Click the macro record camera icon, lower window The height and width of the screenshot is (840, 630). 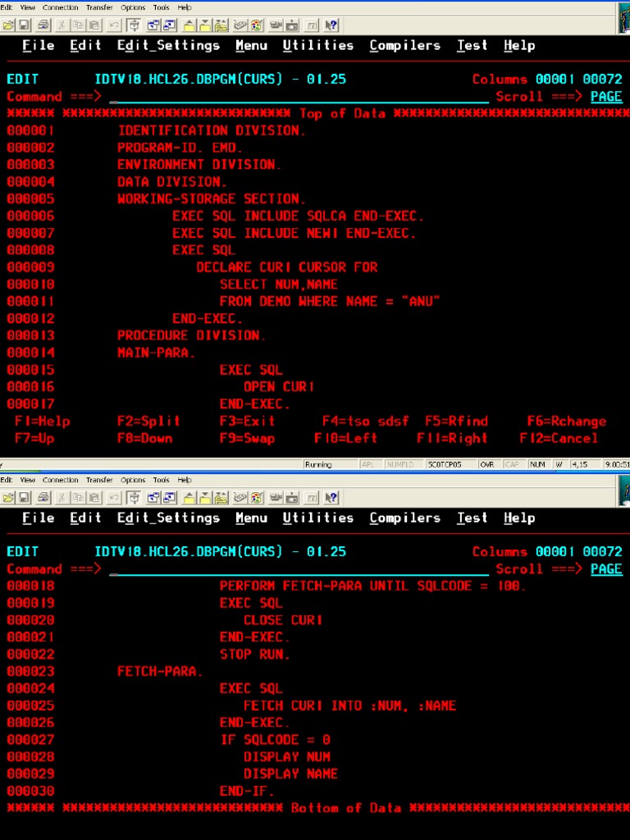pos(276,498)
